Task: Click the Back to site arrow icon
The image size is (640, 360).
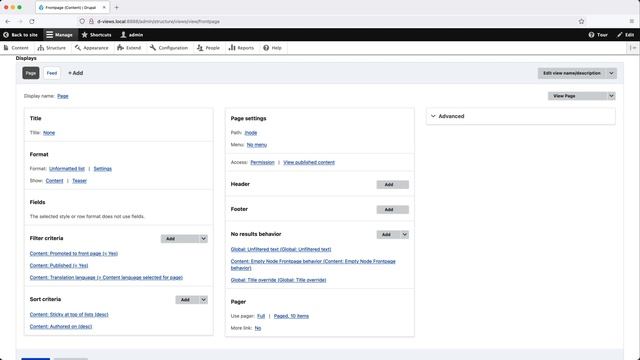Action: coord(6,35)
